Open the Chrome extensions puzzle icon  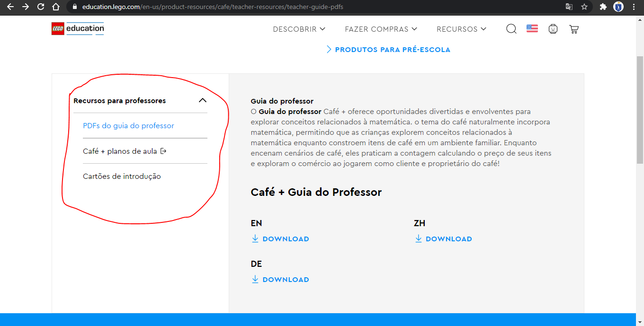point(603,7)
